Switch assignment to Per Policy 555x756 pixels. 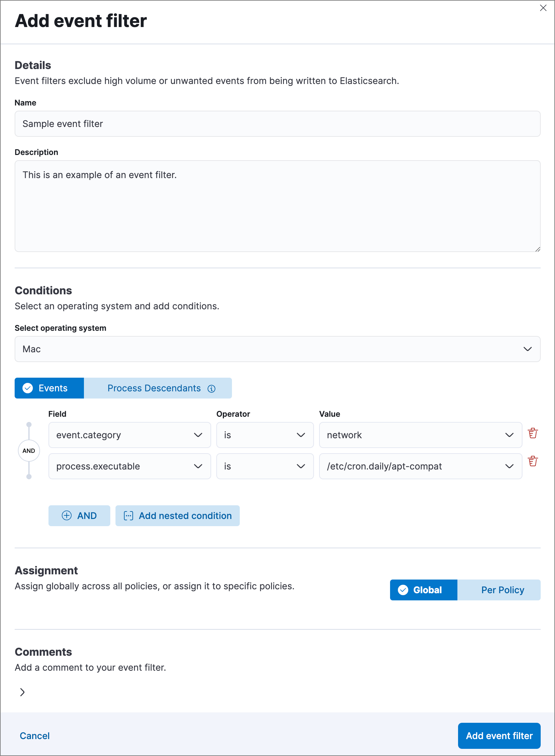pyautogui.click(x=503, y=590)
